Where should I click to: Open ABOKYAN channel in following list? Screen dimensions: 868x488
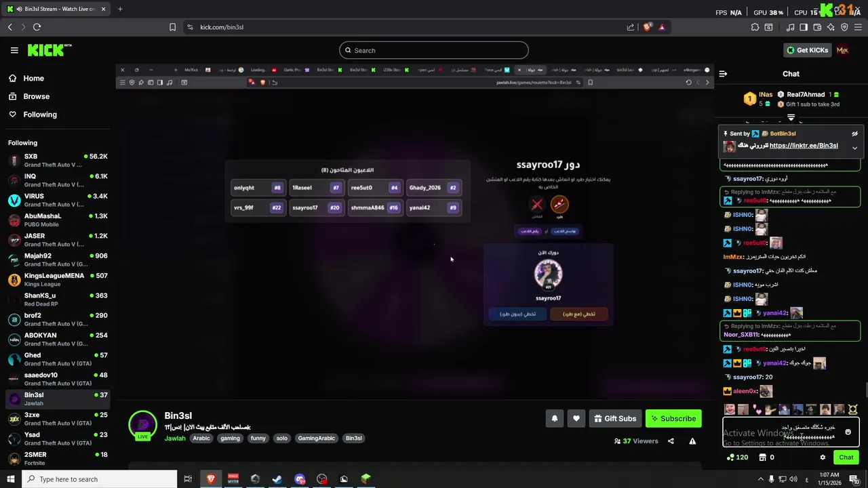pos(57,340)
